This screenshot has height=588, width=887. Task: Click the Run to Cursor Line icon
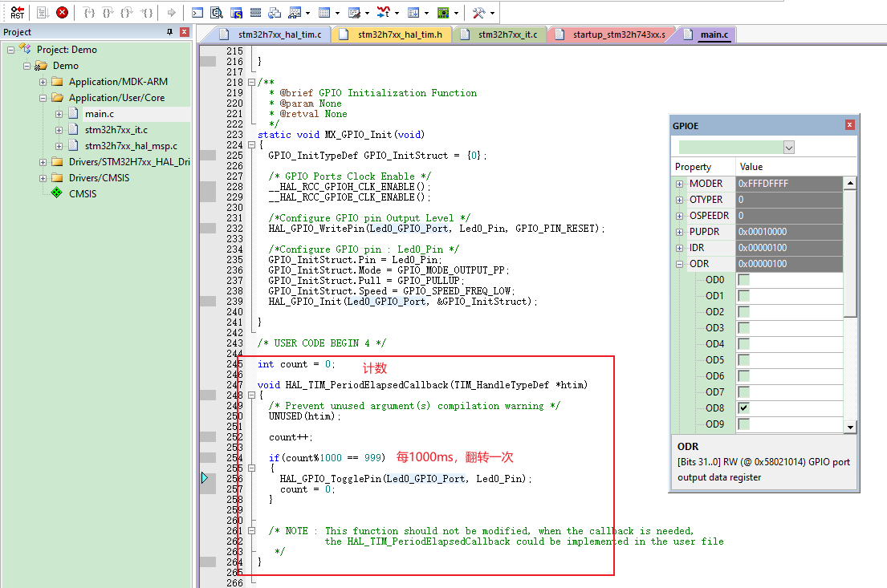[x=146, y=12]
